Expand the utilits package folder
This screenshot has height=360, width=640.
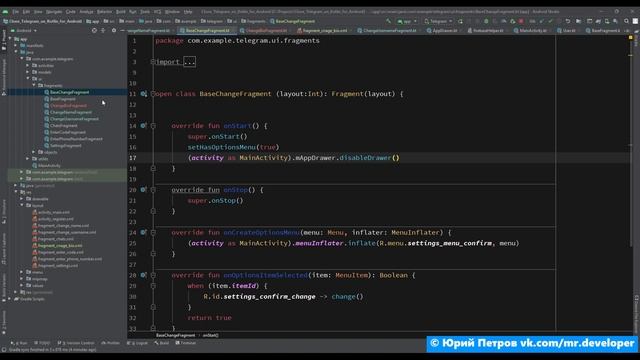[28, 159]
